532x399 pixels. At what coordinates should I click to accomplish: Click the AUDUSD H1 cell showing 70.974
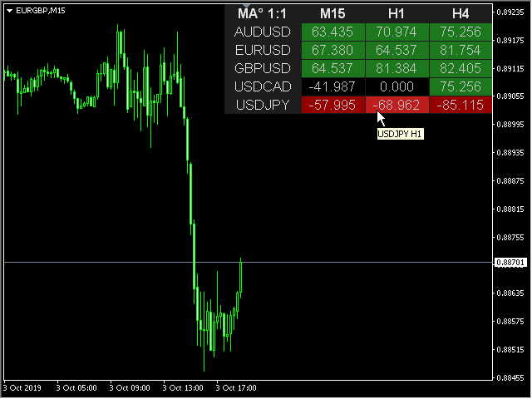pos(397,32)
